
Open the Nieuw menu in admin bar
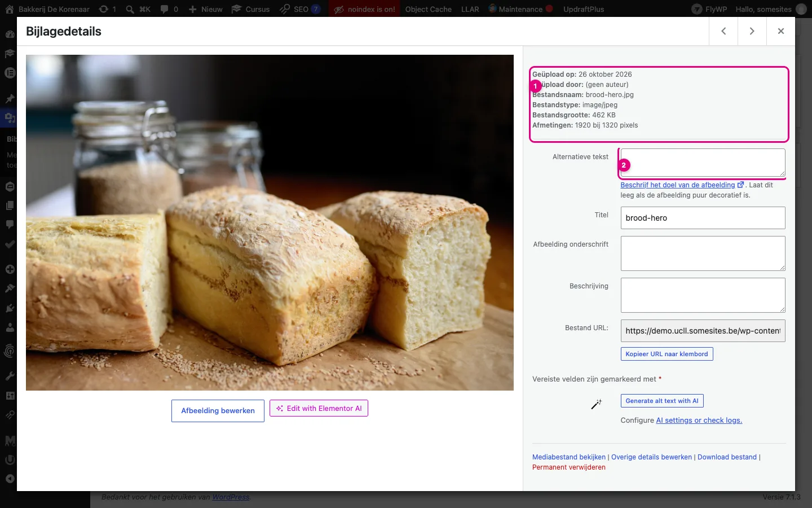[x=205, y=9]
